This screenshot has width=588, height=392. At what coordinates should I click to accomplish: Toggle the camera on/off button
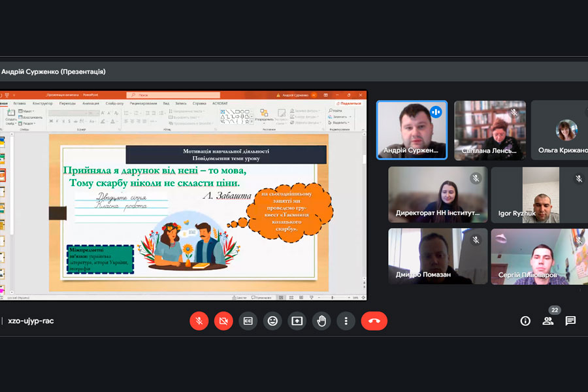223,321
